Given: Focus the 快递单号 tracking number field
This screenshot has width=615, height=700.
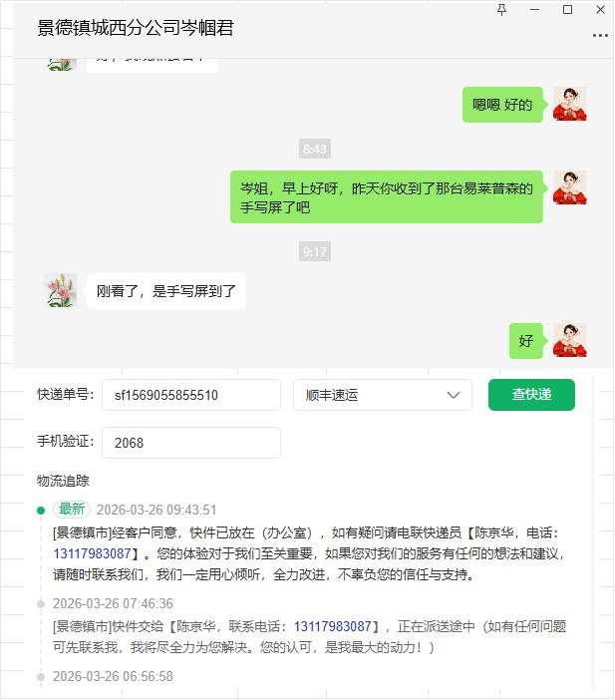Looking at the screenshot, I should [x=191, y=395].
